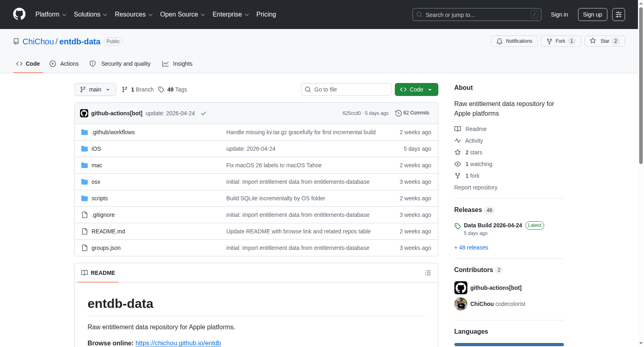Click github-actions[bot] avatar in Contributors

pyautogui.click(x=461, y=288)
